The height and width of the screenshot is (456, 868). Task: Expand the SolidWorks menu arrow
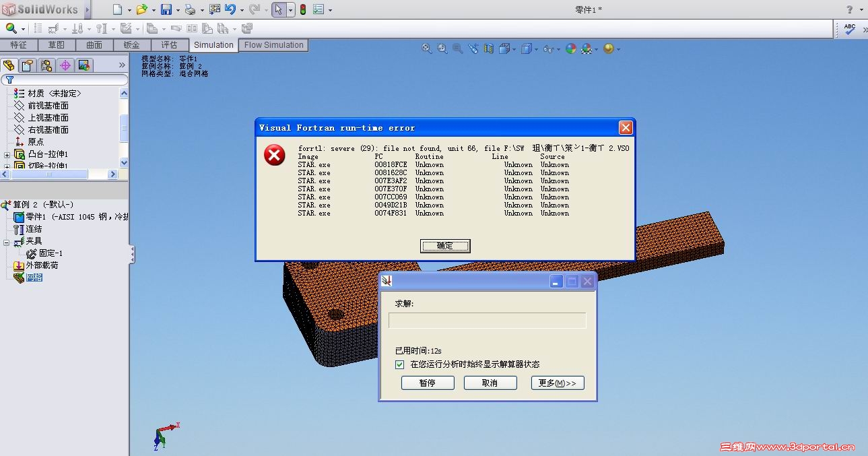pos(87,10)
